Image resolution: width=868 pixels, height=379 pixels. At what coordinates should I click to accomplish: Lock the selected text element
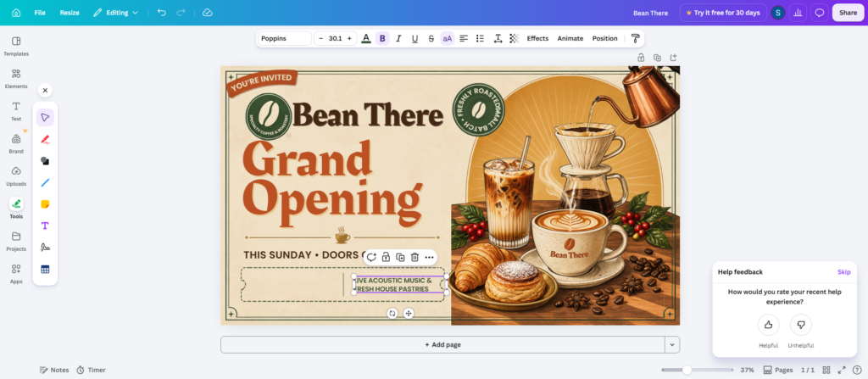(x=386, y=257)
